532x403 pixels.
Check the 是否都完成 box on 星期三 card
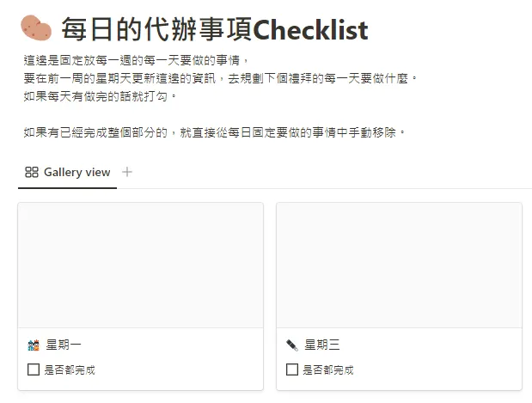coord(292,370)
